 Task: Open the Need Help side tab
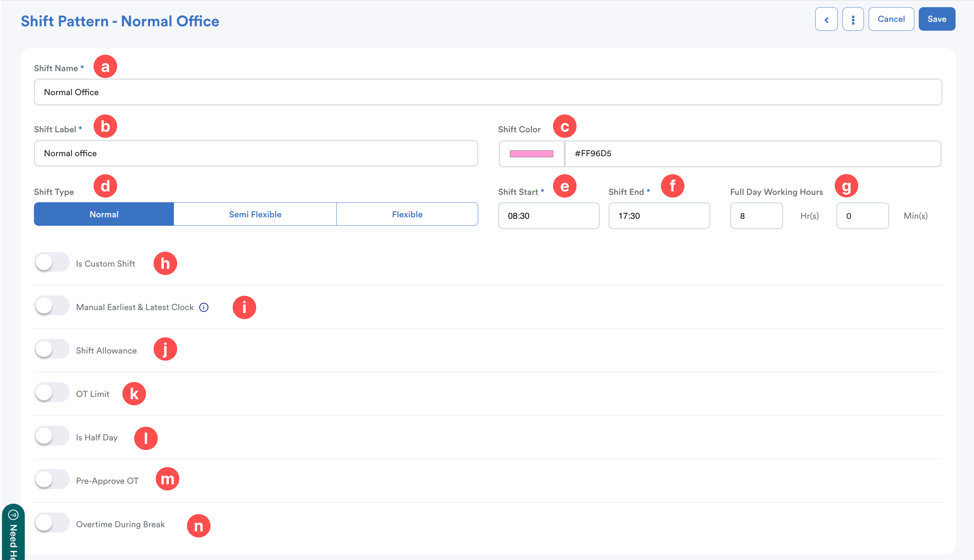pos(13,535)
